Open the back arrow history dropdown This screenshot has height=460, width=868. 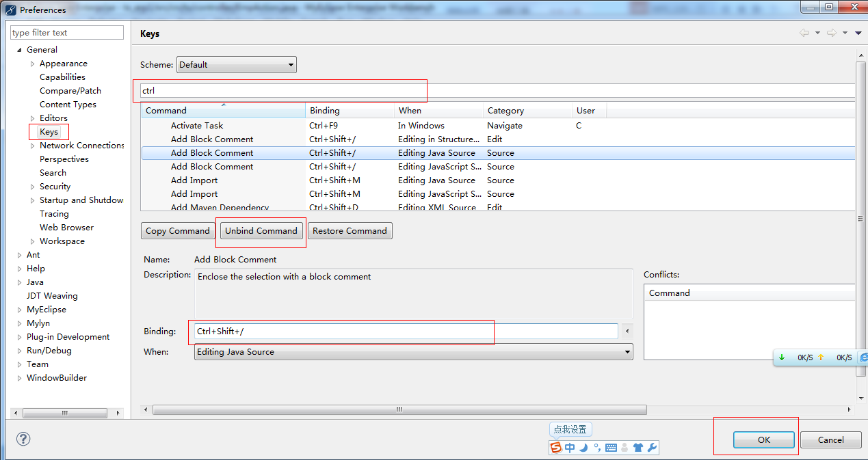pyautogui.click(x=817, y=33)
